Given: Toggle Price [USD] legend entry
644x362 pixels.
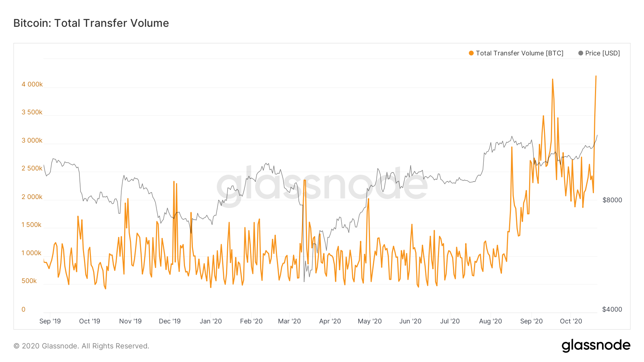Looking at the screenshot, I should [602, 53].
